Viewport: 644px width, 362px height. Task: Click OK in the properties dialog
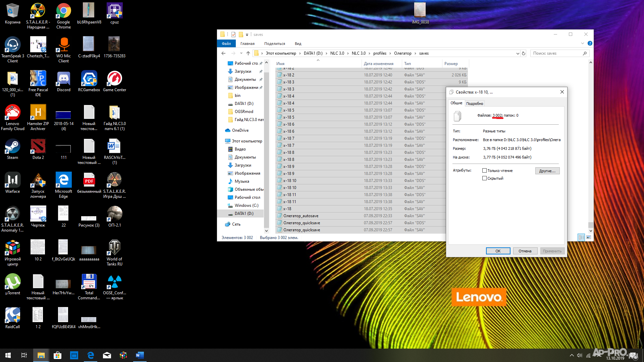tap(498, 251)
